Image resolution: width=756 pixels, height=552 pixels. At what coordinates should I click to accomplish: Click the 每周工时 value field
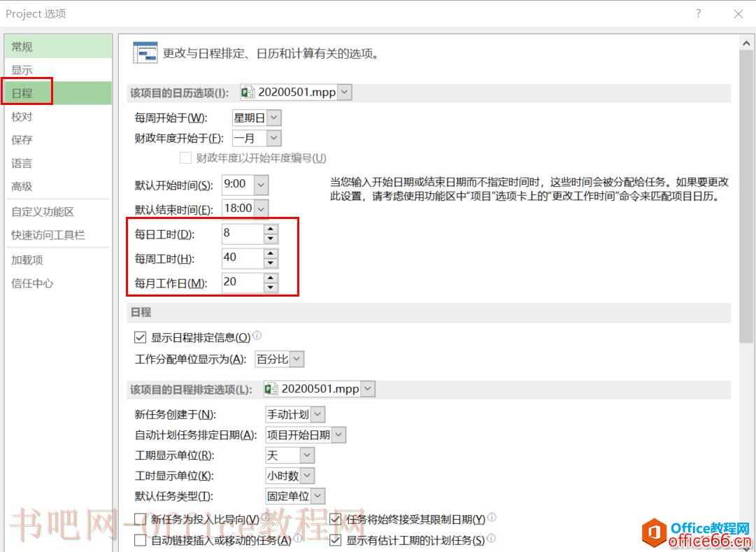[243, 258]
